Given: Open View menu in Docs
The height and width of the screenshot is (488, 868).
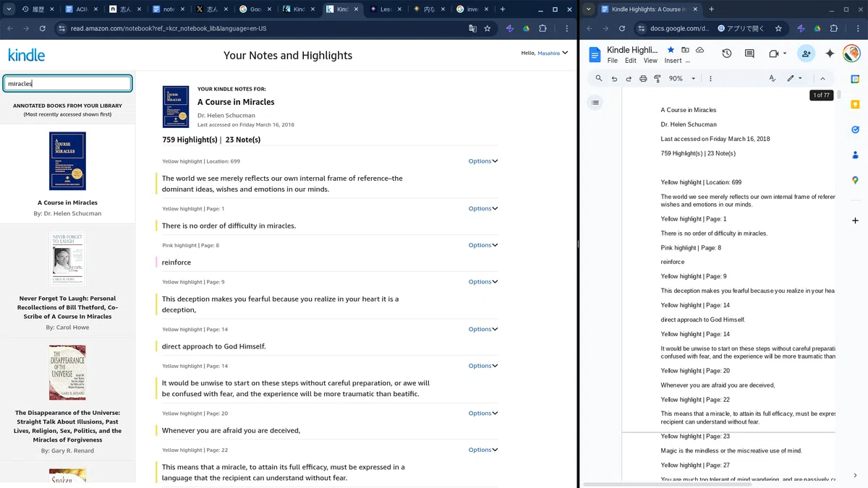Looking at the screenshot, I should tap(650, 61).
